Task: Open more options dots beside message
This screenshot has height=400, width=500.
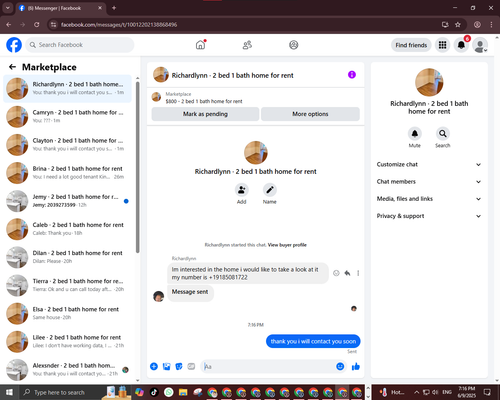Action: [x=358, y=273]
